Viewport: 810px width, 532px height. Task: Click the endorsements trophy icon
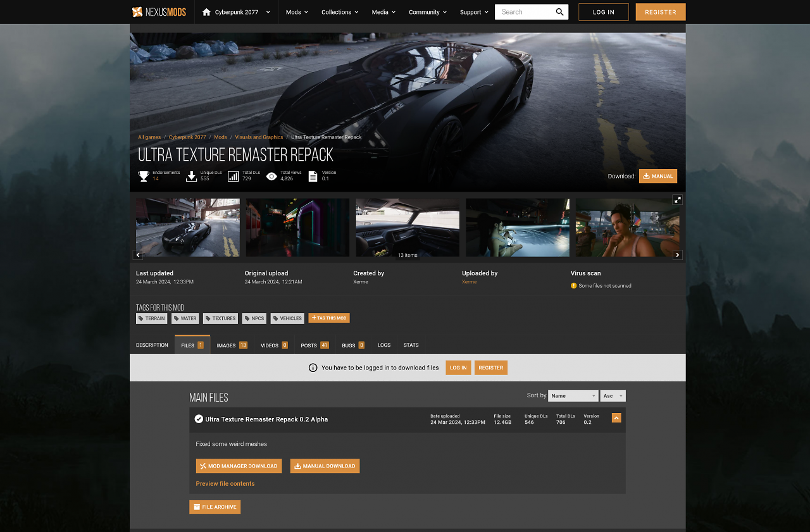[x=144, y=176]
